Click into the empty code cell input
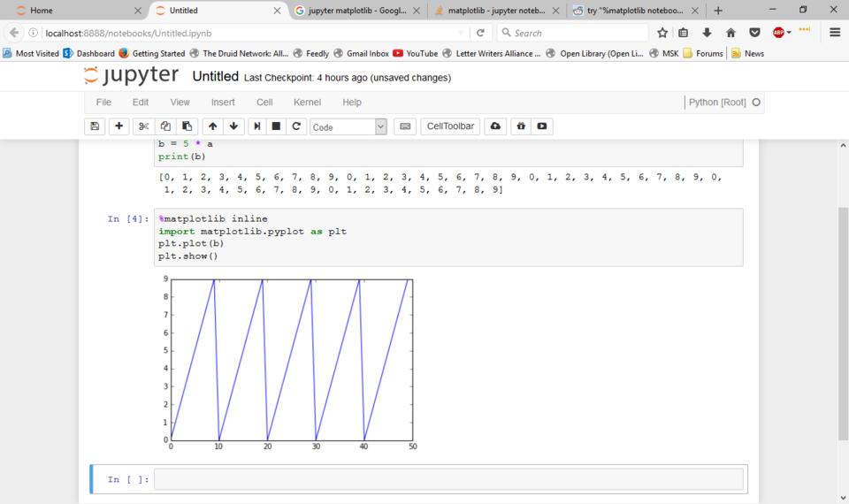 point(448,479)
